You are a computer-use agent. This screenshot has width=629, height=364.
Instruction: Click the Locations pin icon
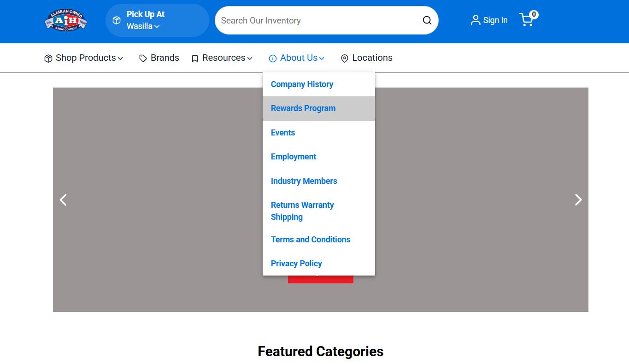[x=344, y=59]
